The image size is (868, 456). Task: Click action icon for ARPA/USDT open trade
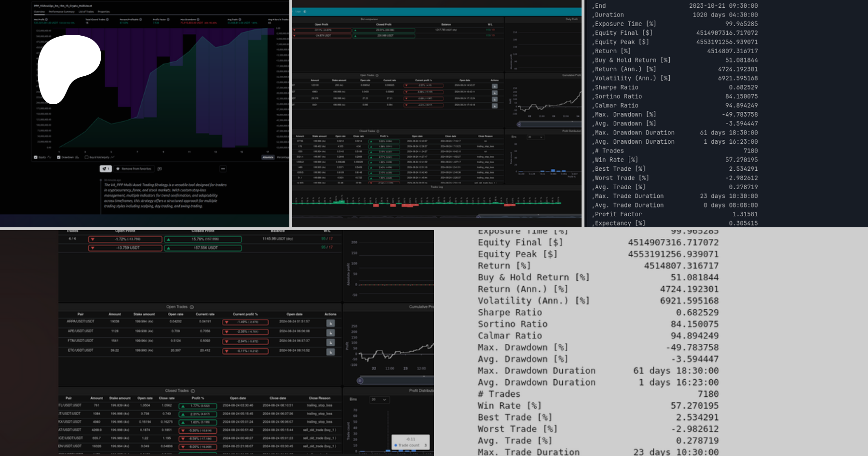pos(330,323)
